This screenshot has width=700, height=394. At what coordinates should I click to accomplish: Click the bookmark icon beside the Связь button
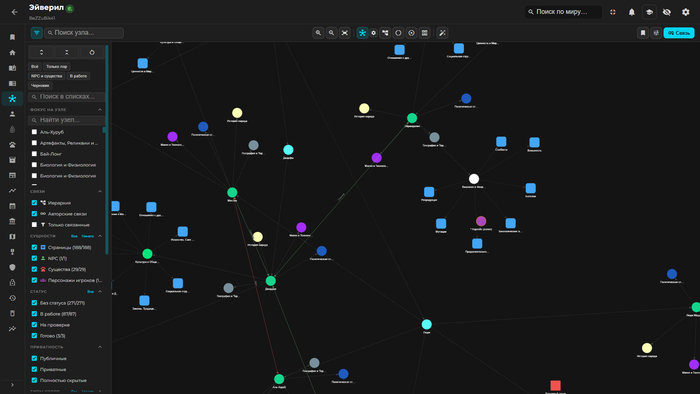643,33
